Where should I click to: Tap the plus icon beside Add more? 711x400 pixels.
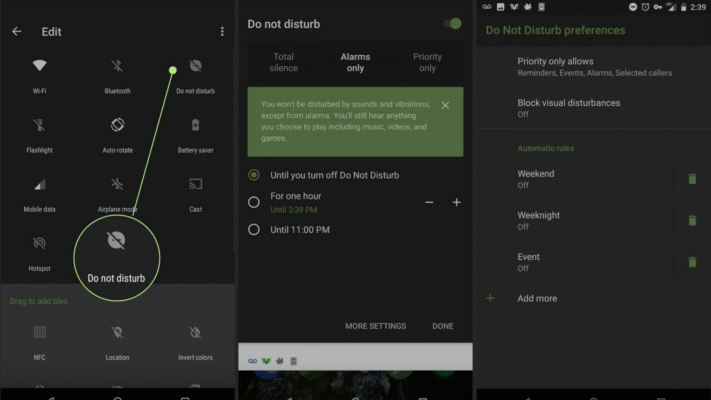490,298
